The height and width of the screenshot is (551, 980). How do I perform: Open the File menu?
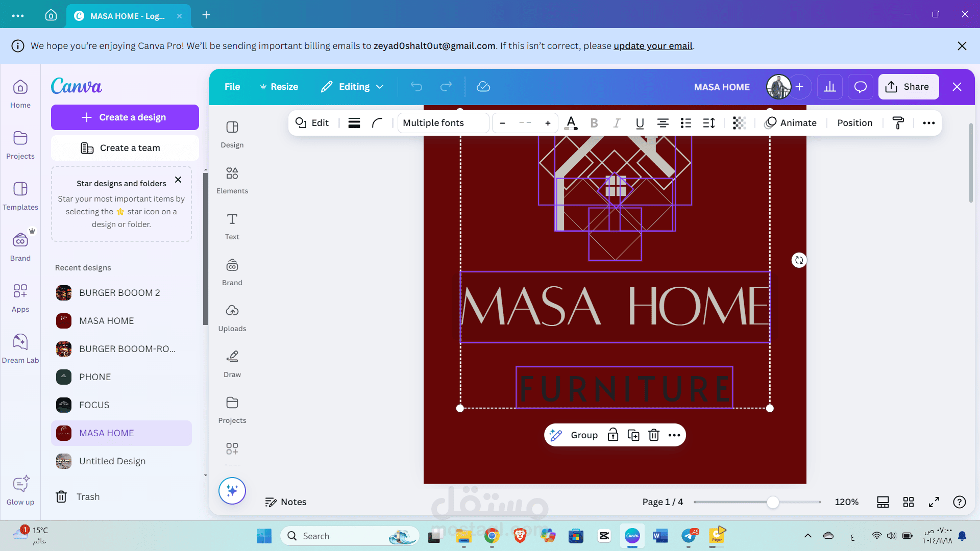(232, 87)
